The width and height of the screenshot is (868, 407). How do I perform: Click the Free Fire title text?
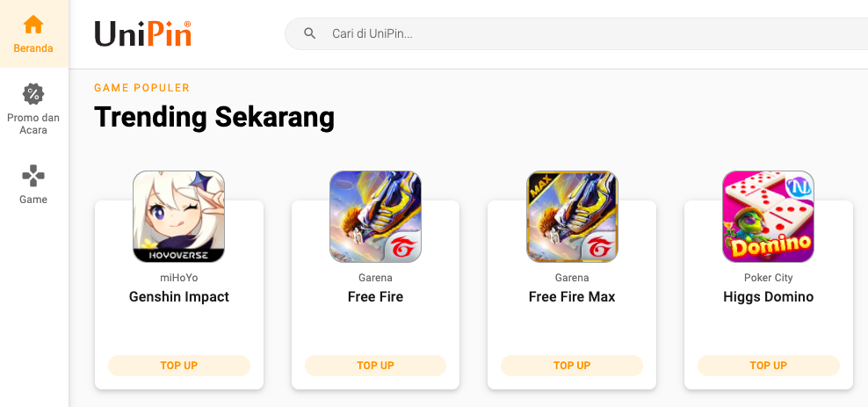click(375, 297)
